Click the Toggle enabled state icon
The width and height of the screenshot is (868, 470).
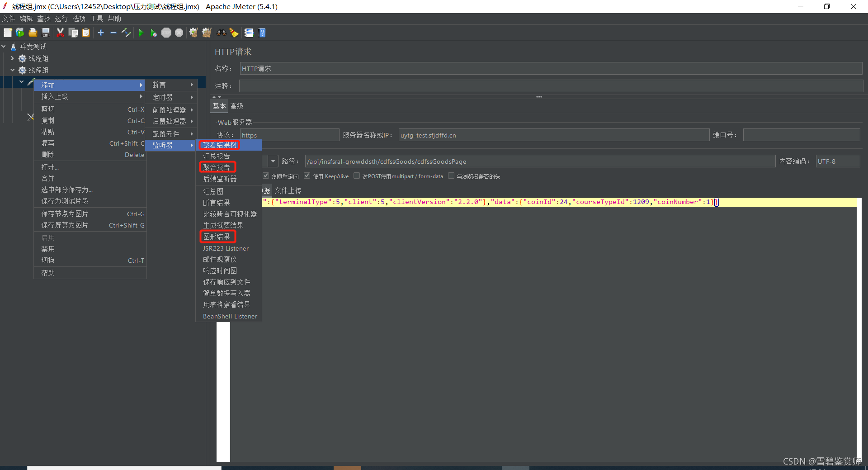pos(126,33)
